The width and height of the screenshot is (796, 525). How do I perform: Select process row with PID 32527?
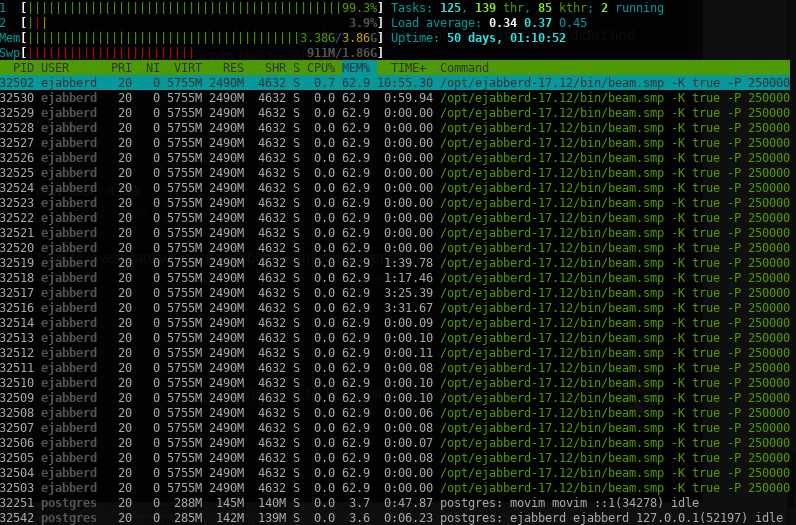pyautogui.click(x=395, y=143)
